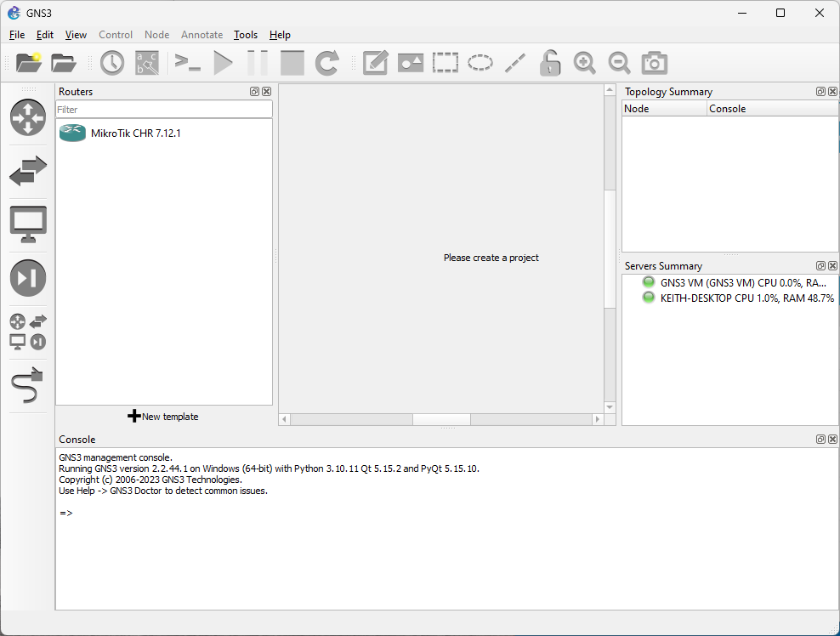Image resolution: width=840 pixels, height=636 pixels.
Task: Open the snapshot manager clock icon
Action: point(111,62)
